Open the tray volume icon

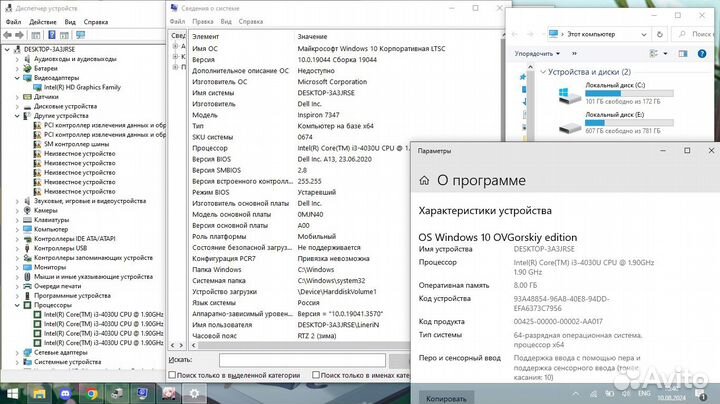point(625,394)
